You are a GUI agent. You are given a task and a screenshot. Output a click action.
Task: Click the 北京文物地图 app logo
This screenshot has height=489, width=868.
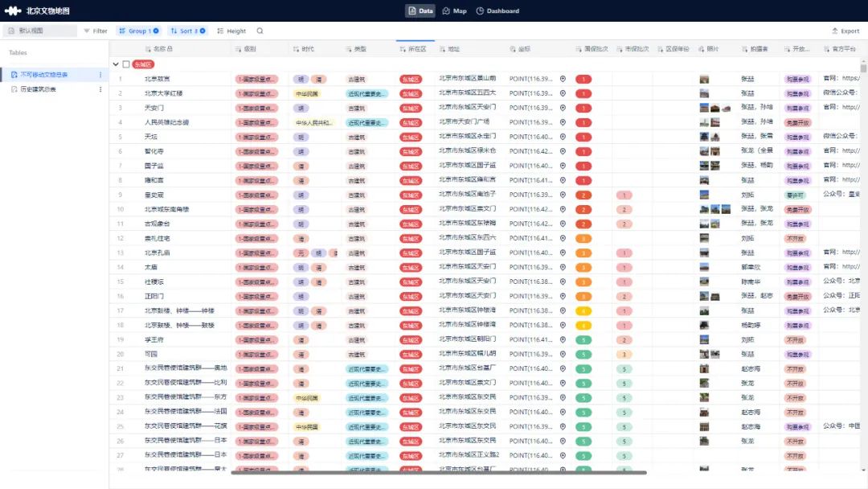click(13, 10)
